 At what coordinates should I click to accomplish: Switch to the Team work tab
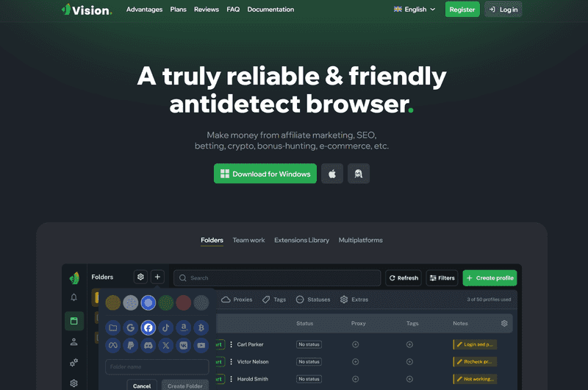coord(248,240)
